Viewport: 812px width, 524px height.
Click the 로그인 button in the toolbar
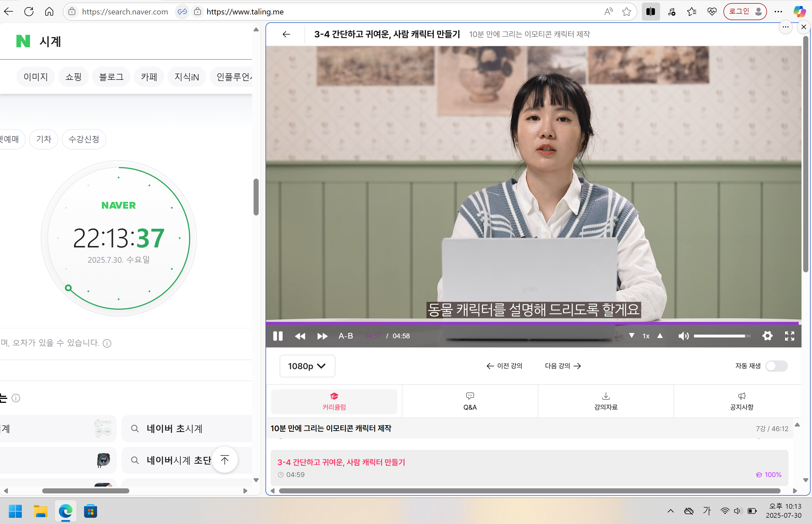745,11
